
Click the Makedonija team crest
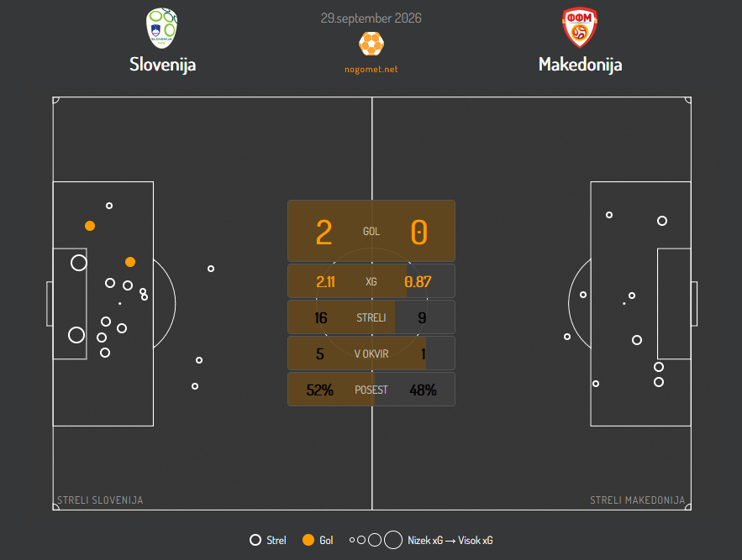click(580, 28)
